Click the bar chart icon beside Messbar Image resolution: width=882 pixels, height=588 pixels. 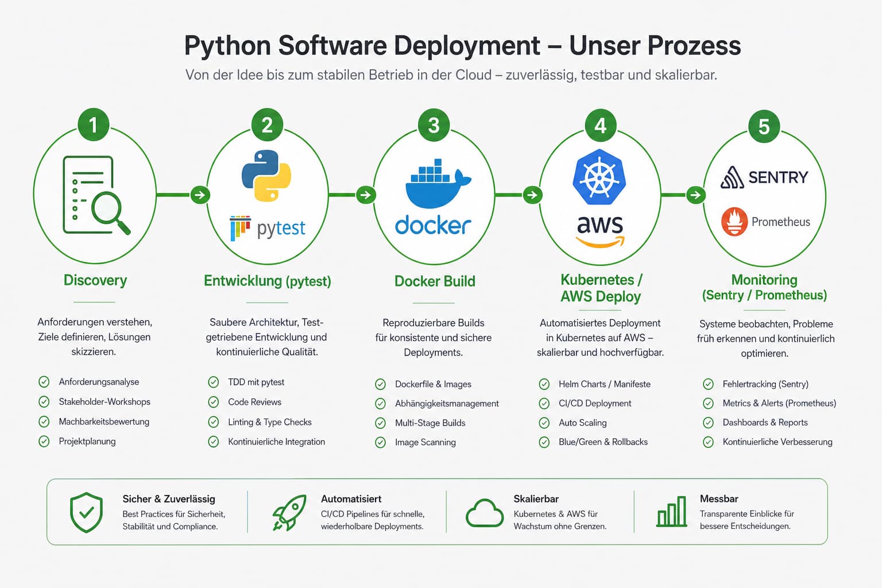point(672,511)
